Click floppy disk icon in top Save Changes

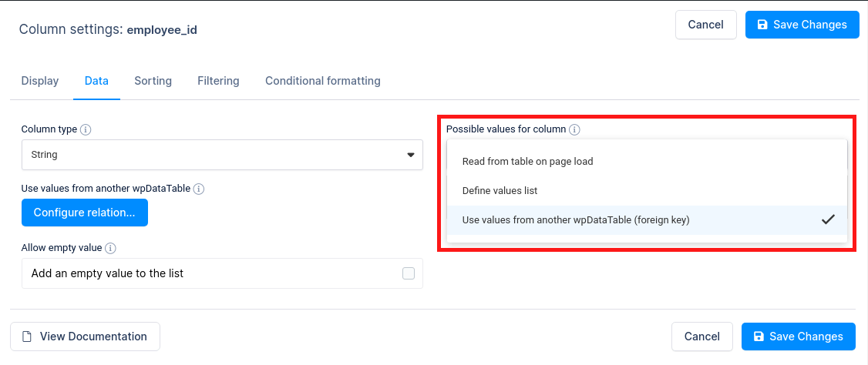click(x=762, y=25)
